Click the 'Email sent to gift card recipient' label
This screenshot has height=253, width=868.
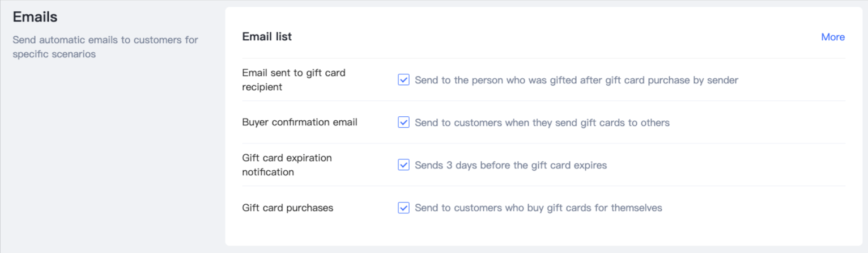click(x=293, y=80)
